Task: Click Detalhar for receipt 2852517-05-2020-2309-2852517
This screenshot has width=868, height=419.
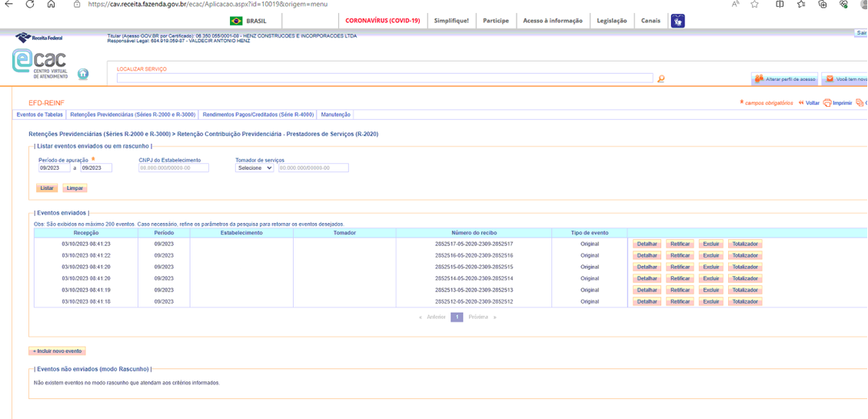Action: (x=647, y=244)
